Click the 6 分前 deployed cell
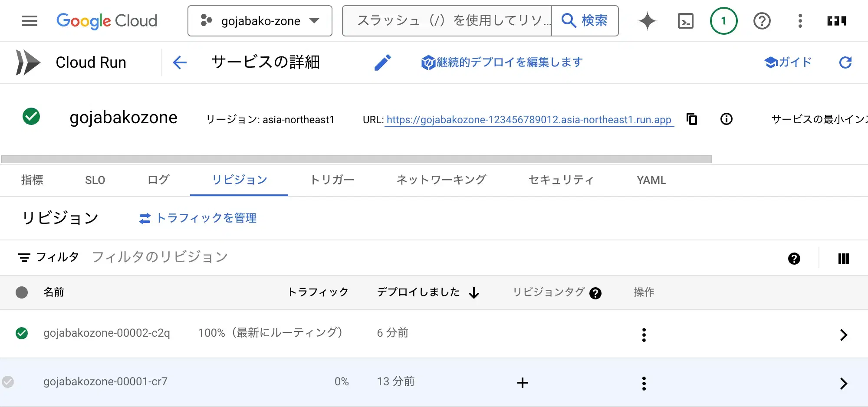The height and width of the screenshot is (407, 868). click(x=393, y=333)
